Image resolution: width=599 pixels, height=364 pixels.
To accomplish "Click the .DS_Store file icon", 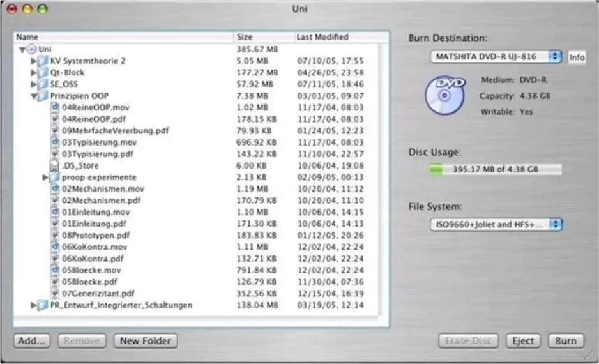I will point(55,165).
